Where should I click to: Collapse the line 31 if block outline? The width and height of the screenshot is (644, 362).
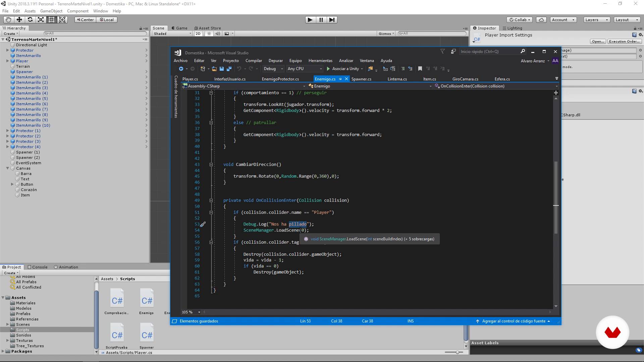point(211,93)
